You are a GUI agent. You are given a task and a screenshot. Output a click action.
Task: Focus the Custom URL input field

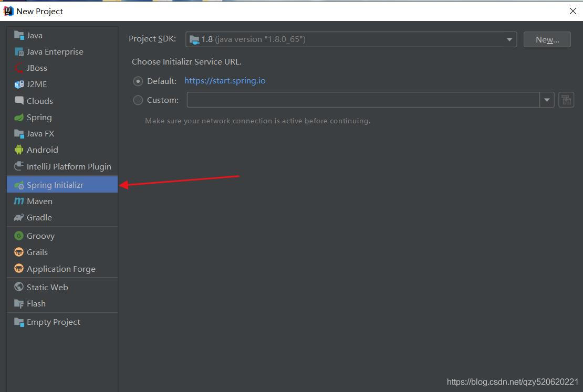(363, 100)
